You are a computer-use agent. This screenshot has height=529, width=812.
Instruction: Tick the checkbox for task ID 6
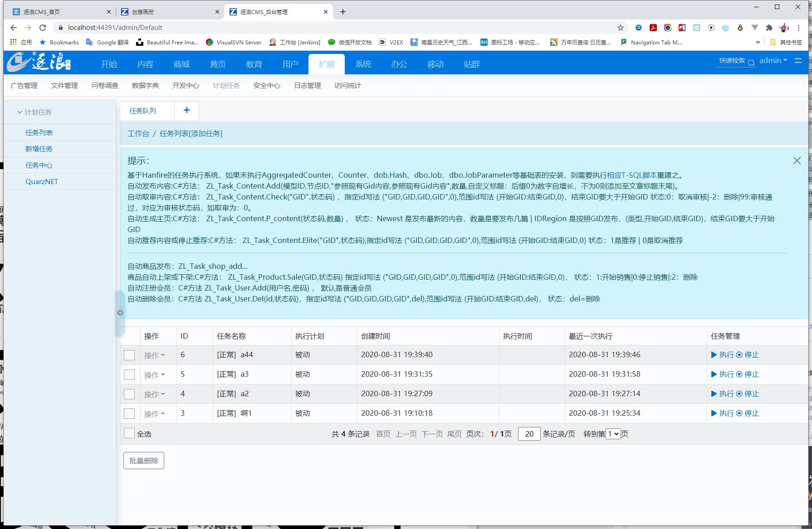coord(129,355)
